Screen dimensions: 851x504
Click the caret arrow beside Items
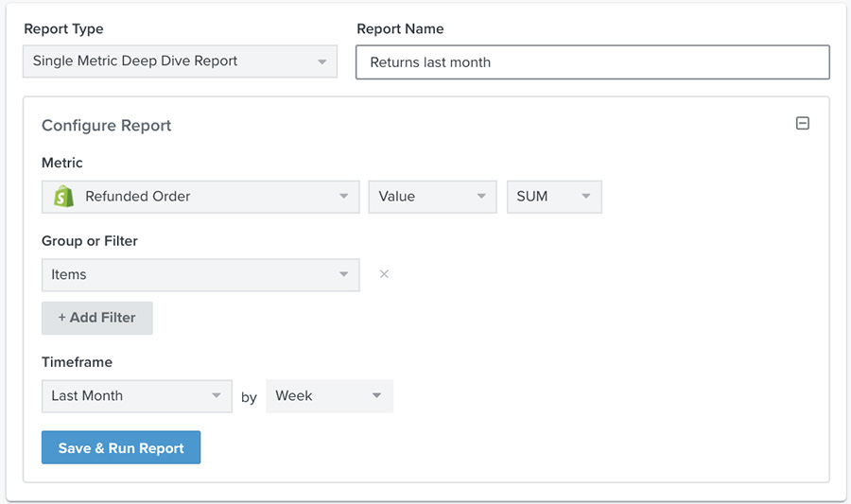point(343,275)
